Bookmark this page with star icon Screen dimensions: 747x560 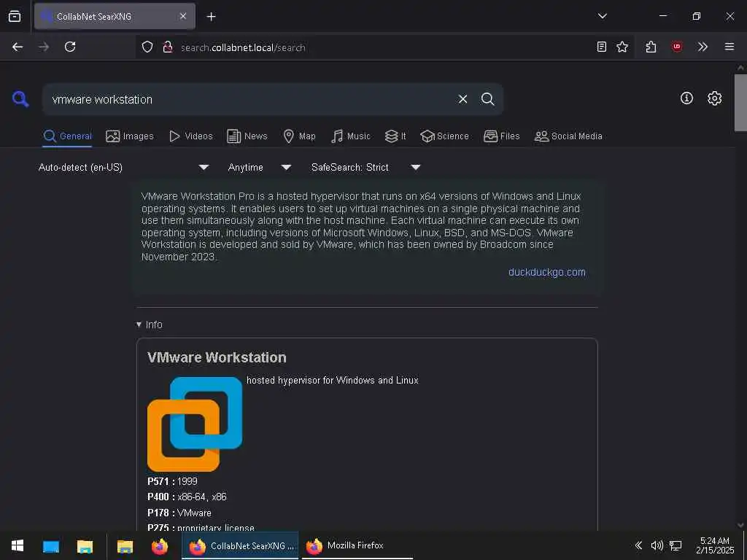(x=622, y=47)
